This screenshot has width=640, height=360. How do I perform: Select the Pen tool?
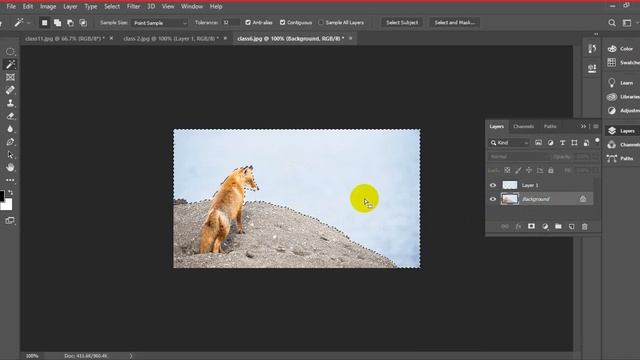tap(10, 142)
